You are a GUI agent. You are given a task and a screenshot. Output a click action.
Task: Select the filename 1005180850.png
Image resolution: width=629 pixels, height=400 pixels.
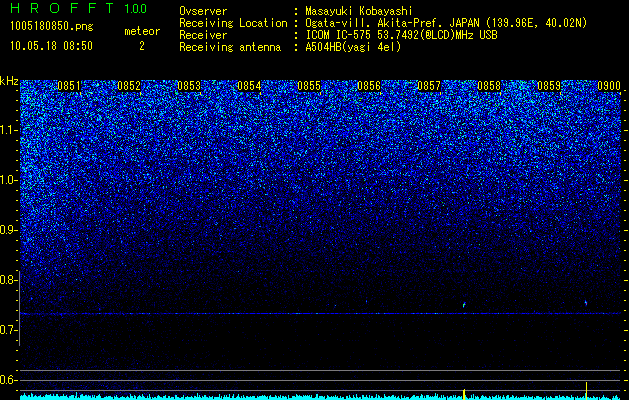pos(52,27)
